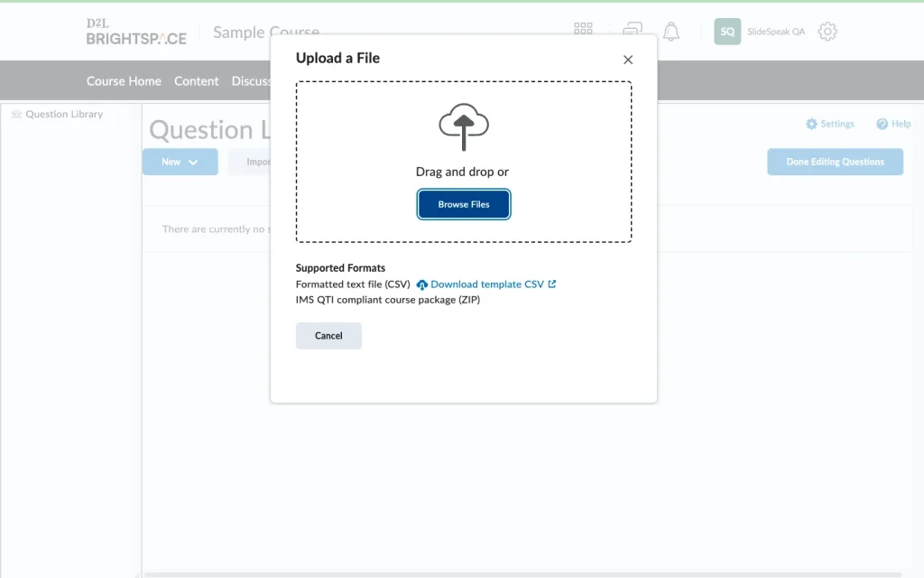924x578 pixels.
Task: Click the cloud upload icon in drop zone
Action: point(463,126)
